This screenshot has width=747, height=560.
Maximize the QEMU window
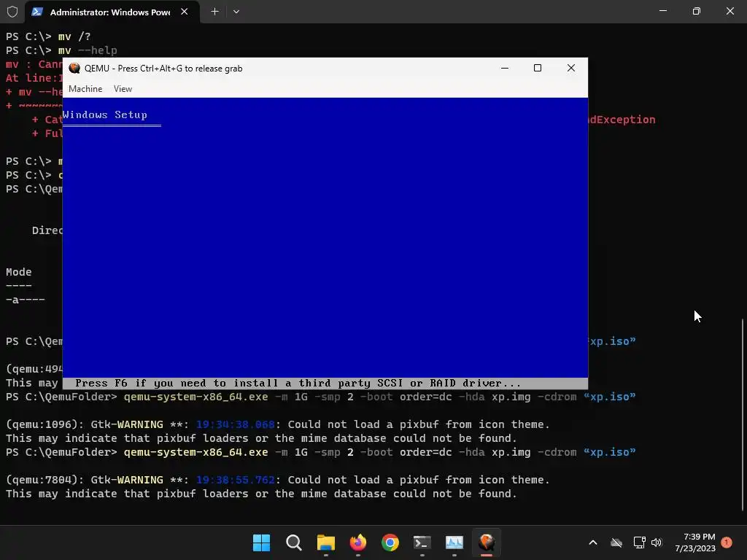(538, 68)
